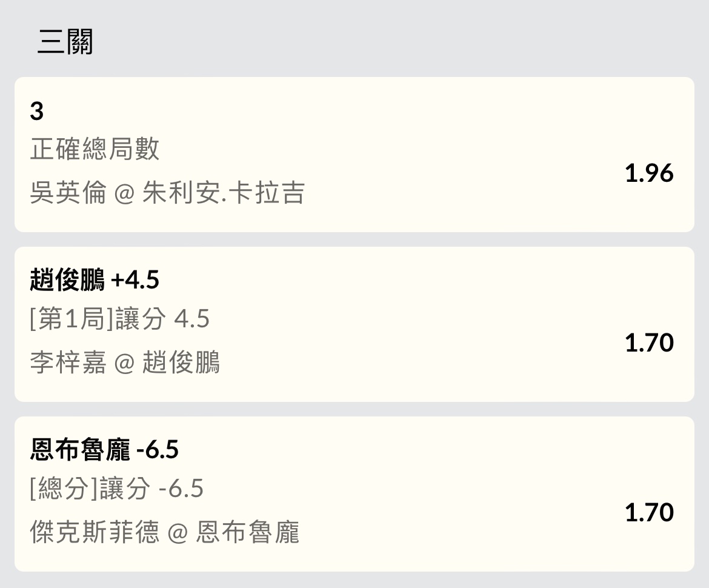Click the 正確總局數 market label
The width and height of the screenshot is (709, 588).
(95, 149)
